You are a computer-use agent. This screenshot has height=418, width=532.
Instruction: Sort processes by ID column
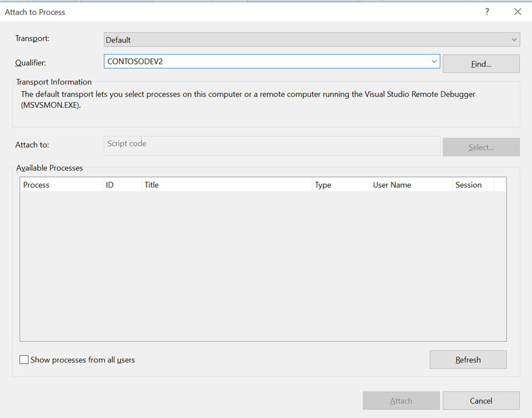[122, 185]
